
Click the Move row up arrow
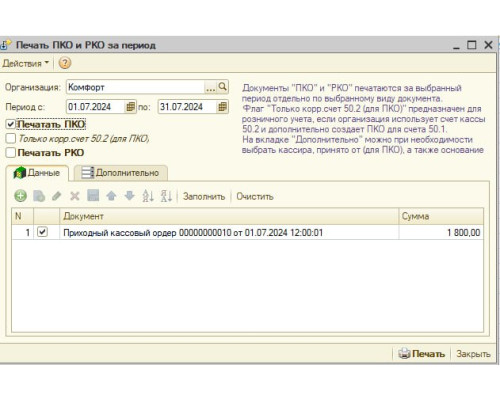111,196
